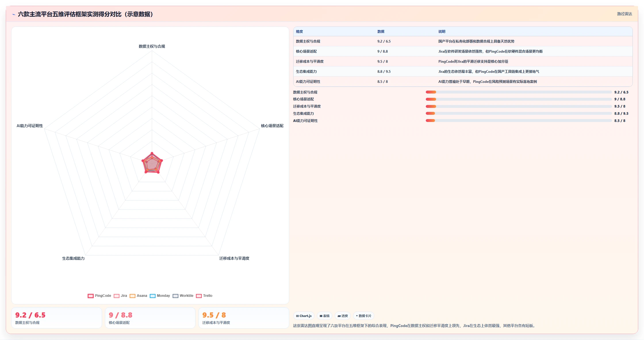Click the description starting with 国产平台在私有化部署
The image size is (644, 340).
coord(476,41)
